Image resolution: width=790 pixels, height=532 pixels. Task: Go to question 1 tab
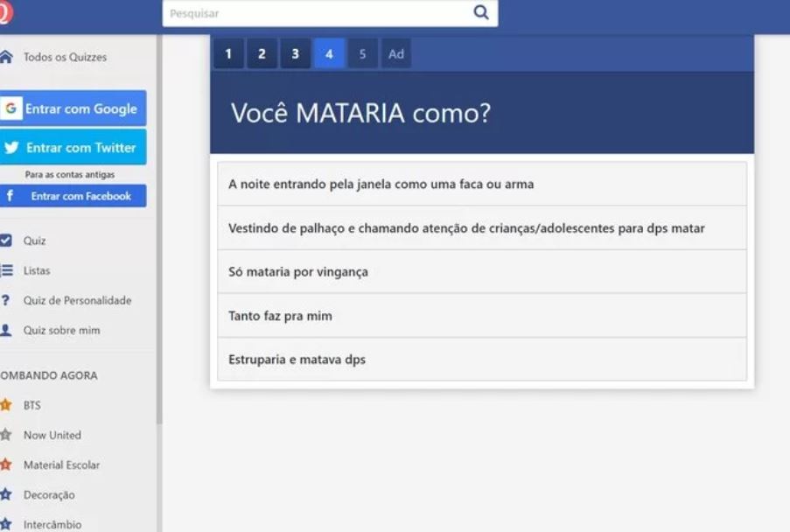tap(228, 54)
